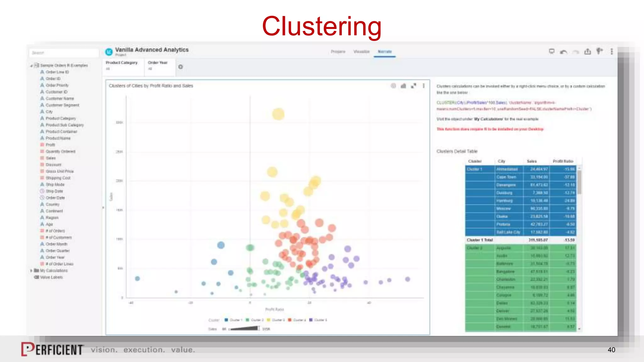Click the Cluster 1 Total row
The image size is (644, 362).
point(521,240)
